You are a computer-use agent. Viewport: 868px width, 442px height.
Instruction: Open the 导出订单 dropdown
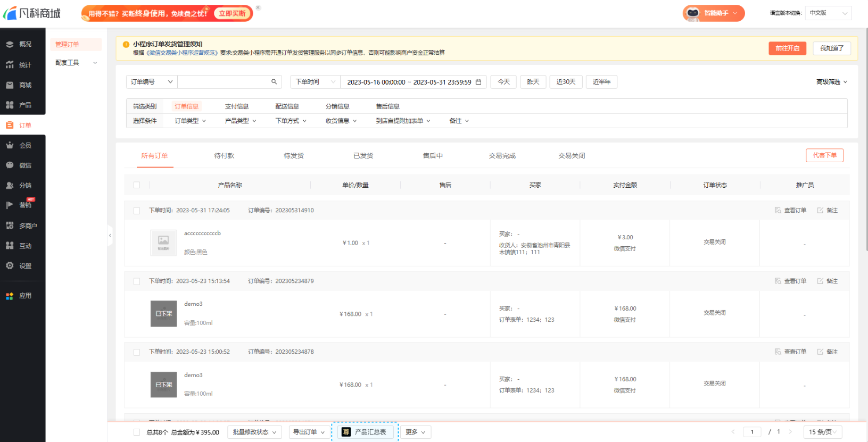click(308, 432)
